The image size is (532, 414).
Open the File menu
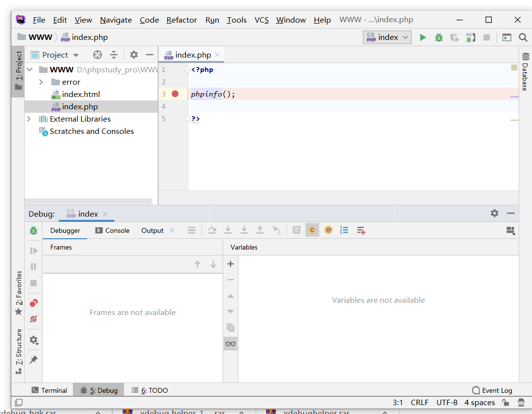click(39, 20)
